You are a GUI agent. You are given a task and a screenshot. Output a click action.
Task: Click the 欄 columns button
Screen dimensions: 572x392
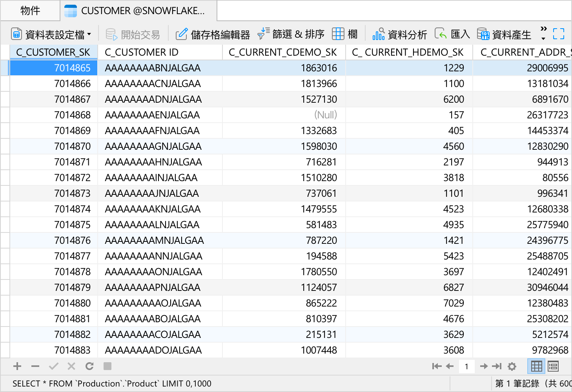pyautogui.click(x=344, y=34)
